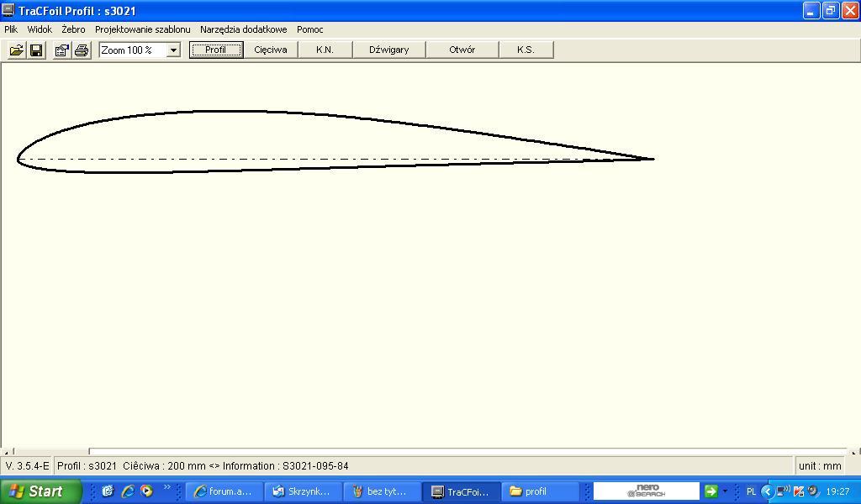Expand the quick launch overflow chevron
Image resolution: width=861 pixels, height=504 pixels.
[x=166, y=488]
